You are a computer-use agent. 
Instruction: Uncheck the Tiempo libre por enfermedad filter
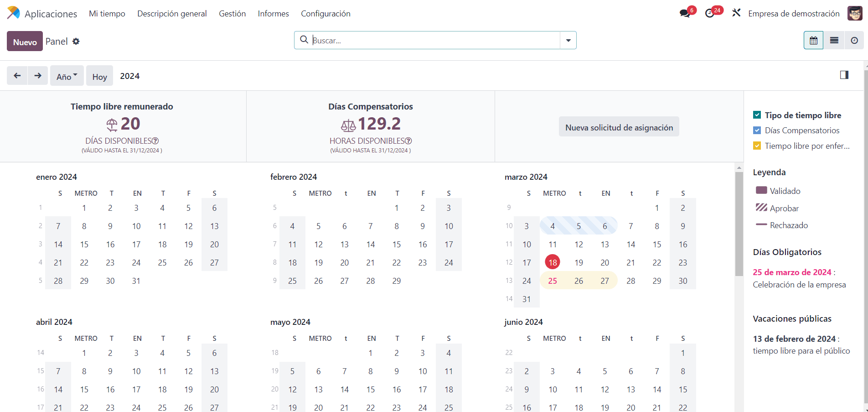[757, 146]
